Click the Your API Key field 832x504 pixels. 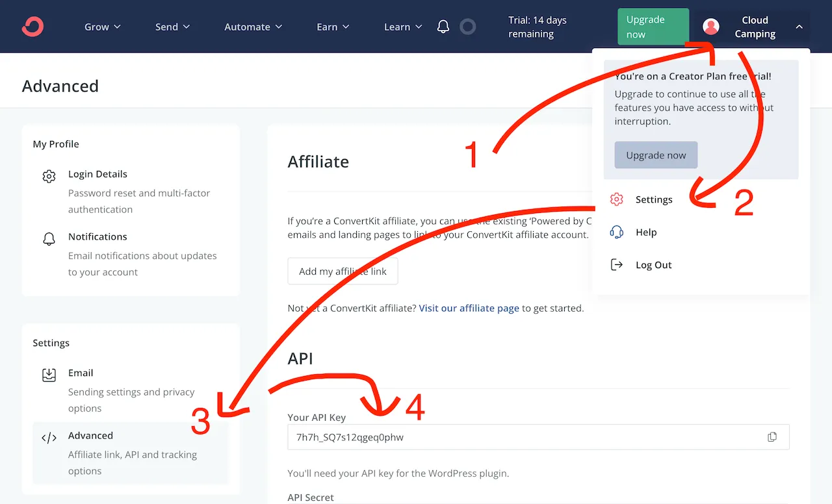(538, 437)
